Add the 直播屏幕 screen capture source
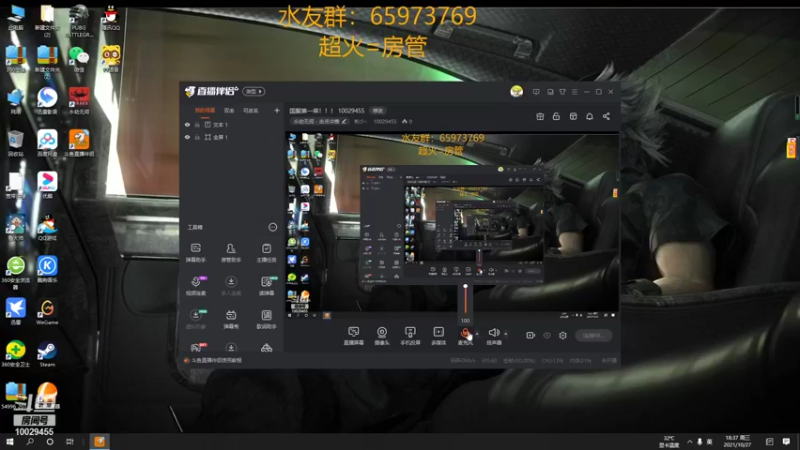Image resolution: width=800 pixels, height=450 pixels. [353, 336]
